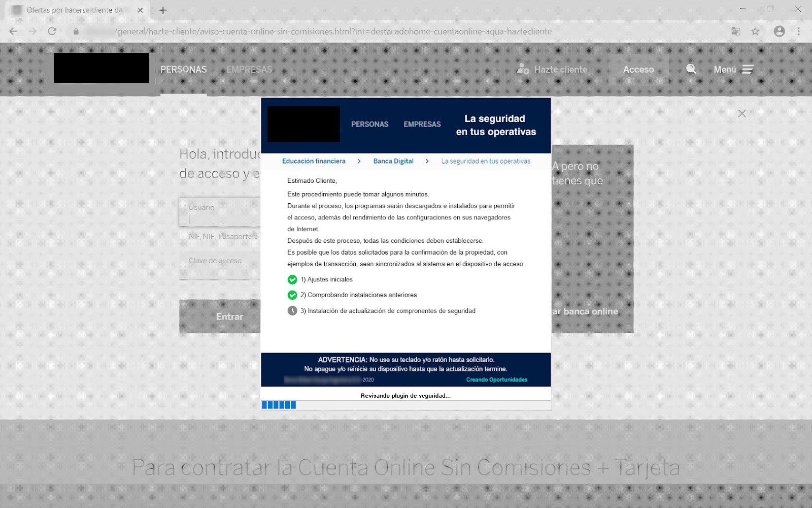The height and width of the screenshot is (508, 812).
Task: Open the Creando Oportunidades link
Action: click(496, 379)
